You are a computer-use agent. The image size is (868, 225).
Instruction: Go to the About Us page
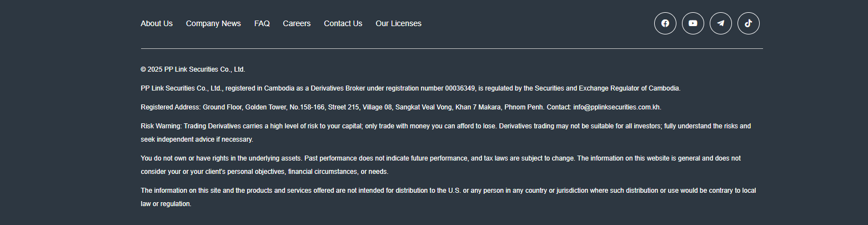click(157, 23)
